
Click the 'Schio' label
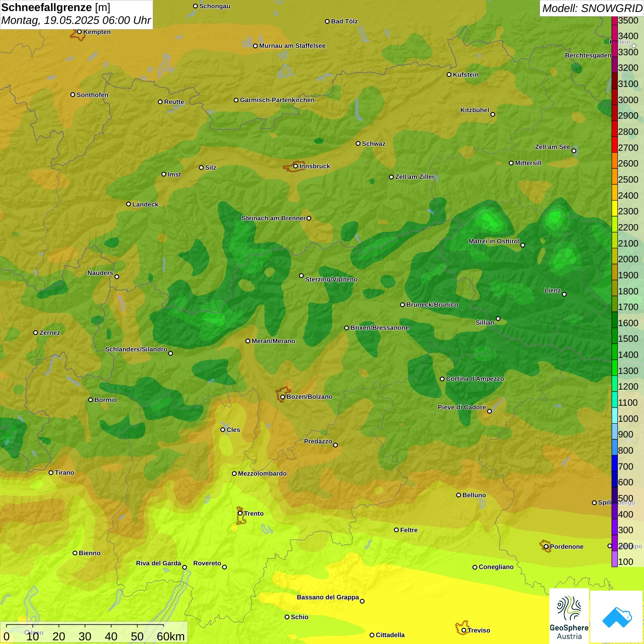299,617
